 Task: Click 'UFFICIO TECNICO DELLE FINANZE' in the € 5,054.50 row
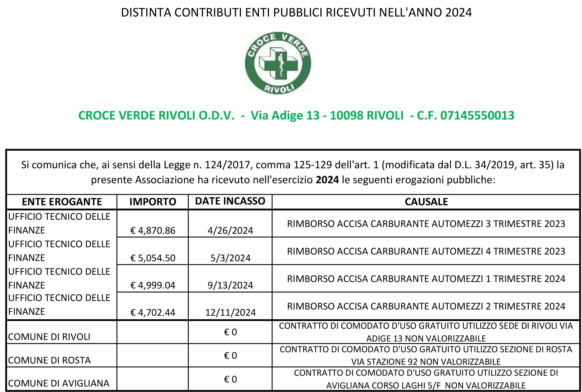click(59, 251)
